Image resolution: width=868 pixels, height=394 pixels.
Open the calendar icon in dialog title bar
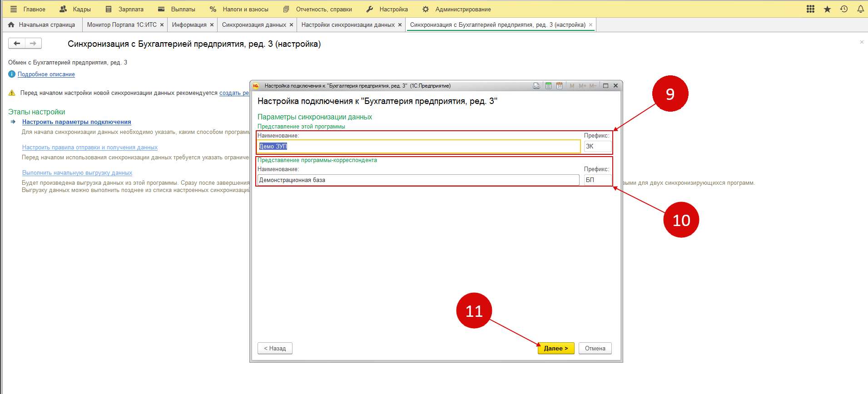click(x=559, y=86)
